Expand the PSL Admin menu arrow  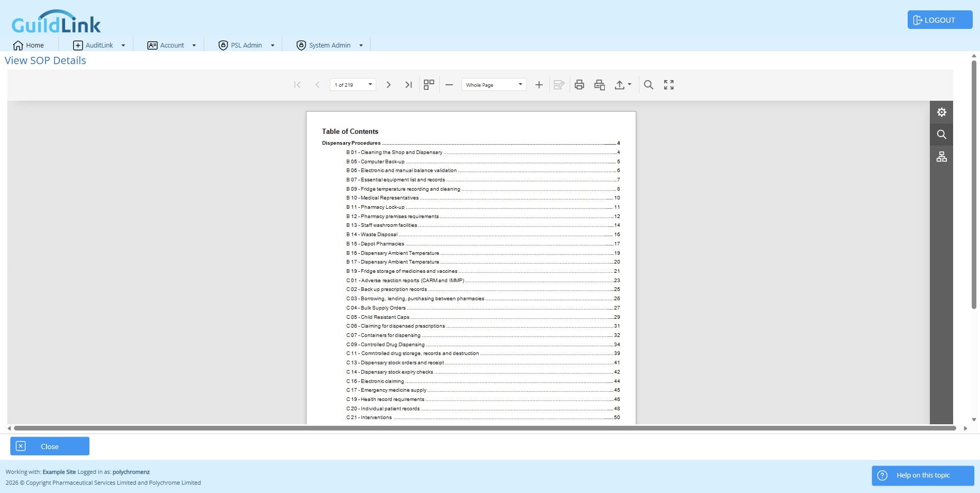click(272, 45)
